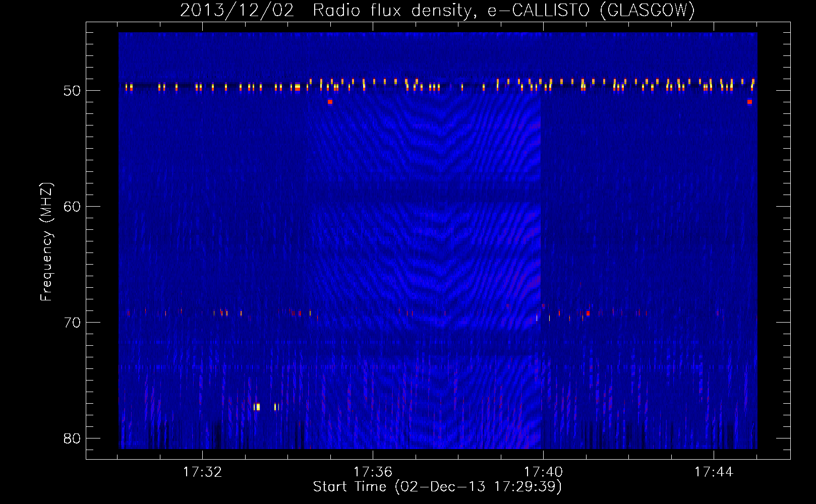
Task: Click the bright yellow burst near 77 MHz
Action: [257, 407]
